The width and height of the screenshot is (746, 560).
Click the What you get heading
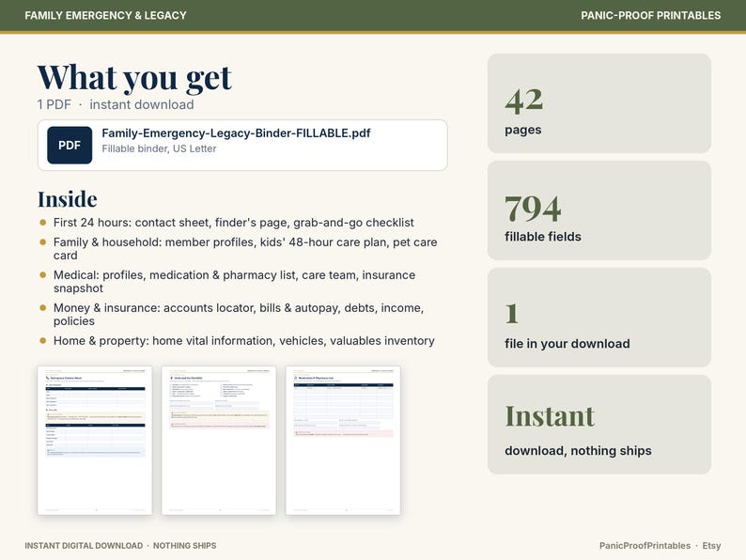pyautogui.click(x=134, y=78)
